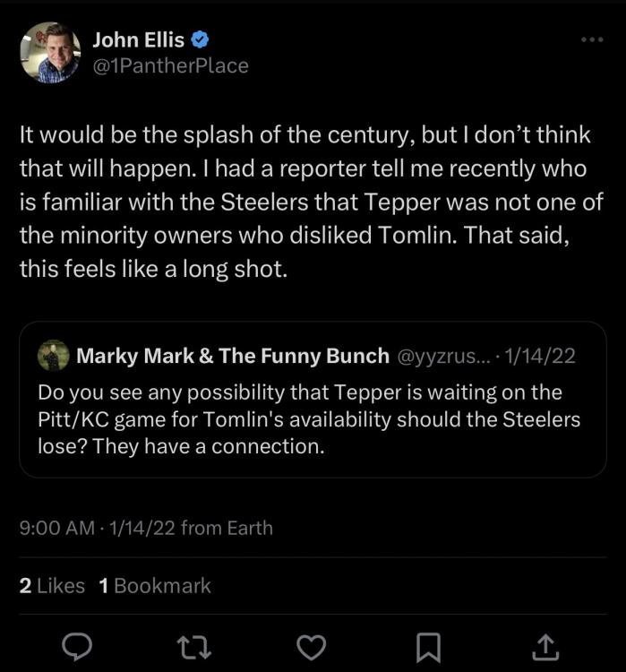The width and height of the screenshot is (626, 672).
Task: Open the share tweet icon
Action: point(546,646)
